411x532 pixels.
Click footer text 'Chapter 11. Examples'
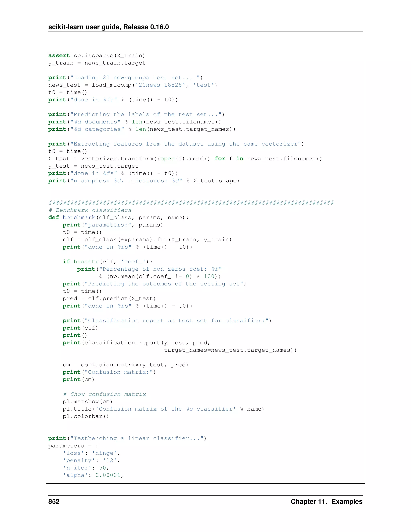coord(327,501)
